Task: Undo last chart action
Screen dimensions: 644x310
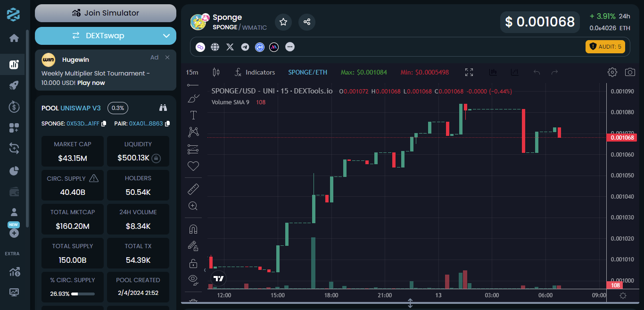Action: coord(537,72)
